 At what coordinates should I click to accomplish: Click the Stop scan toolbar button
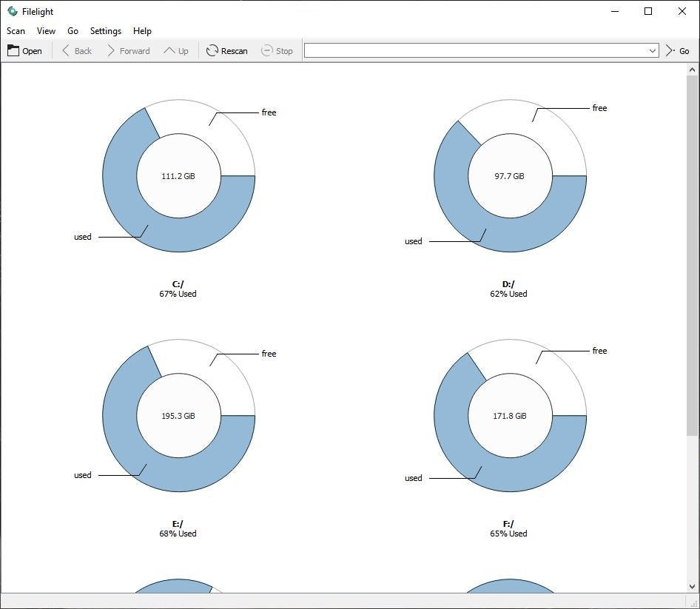pyautogui.click(x=277, y=51)
